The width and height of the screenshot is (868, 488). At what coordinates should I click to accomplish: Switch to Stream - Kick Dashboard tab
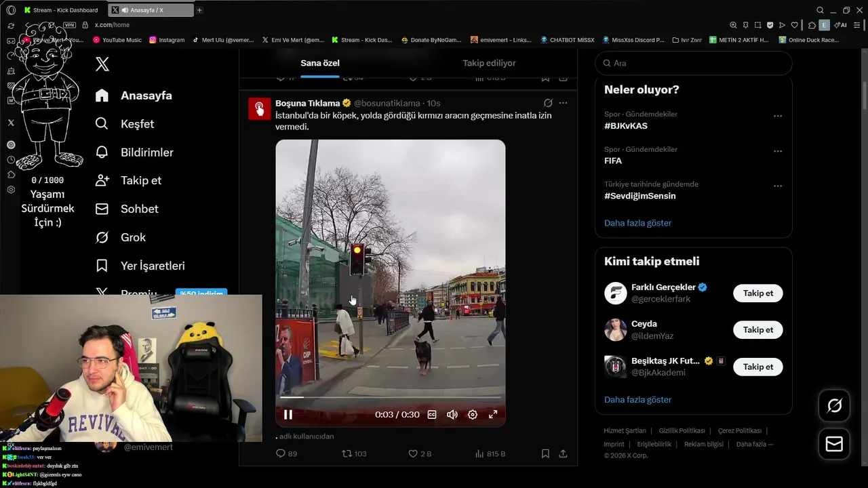(62, 10)
